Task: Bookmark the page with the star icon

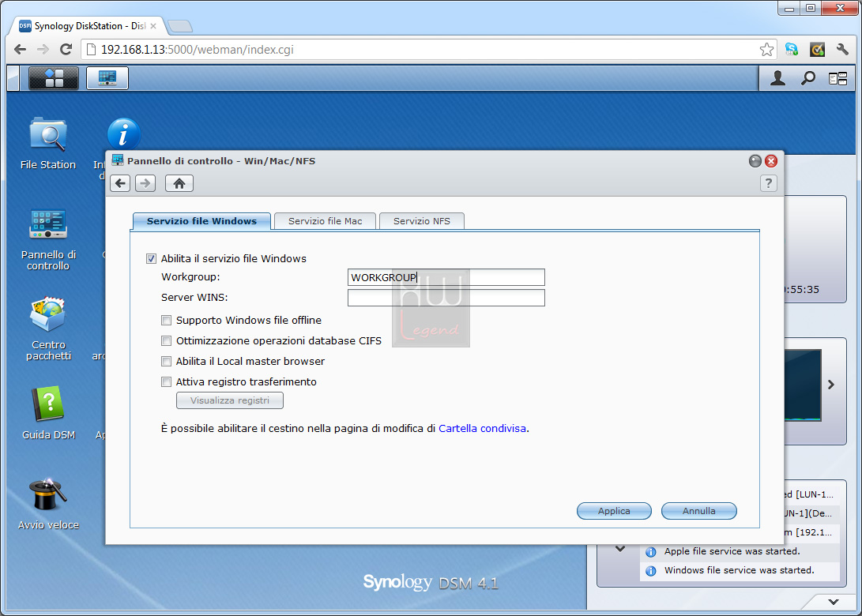Action: (766, 50)
